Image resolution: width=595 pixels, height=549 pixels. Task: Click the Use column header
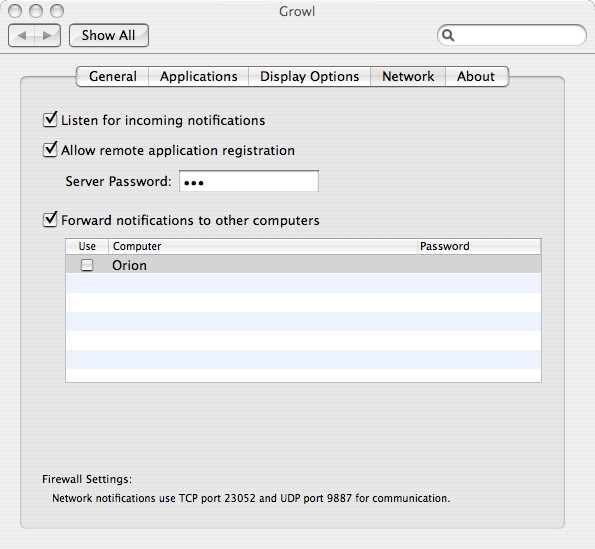(x=87, y=247)
